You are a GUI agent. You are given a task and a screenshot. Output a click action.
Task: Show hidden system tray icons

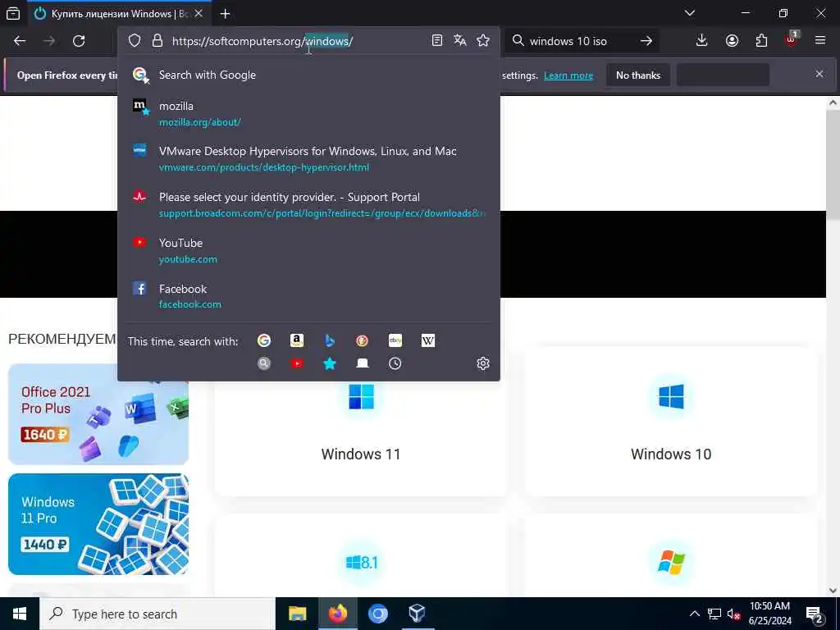coord(694,614)
